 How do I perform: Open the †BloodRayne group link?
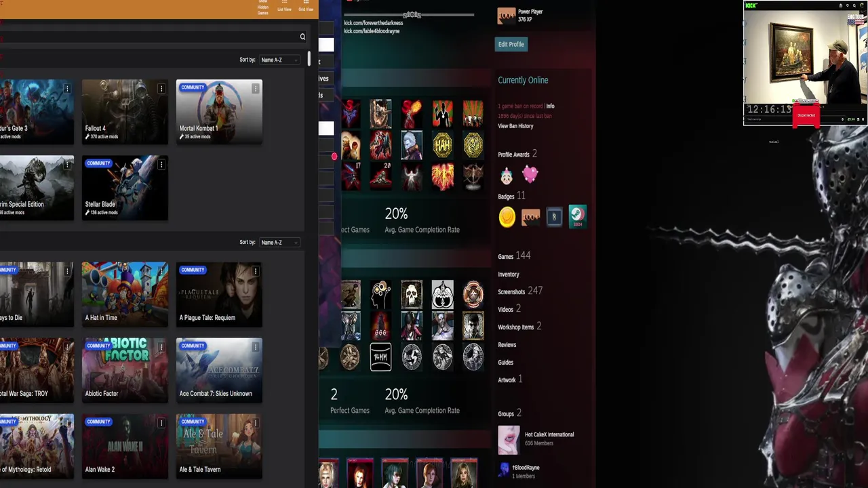pyautogui.click(x=526, y=468)
